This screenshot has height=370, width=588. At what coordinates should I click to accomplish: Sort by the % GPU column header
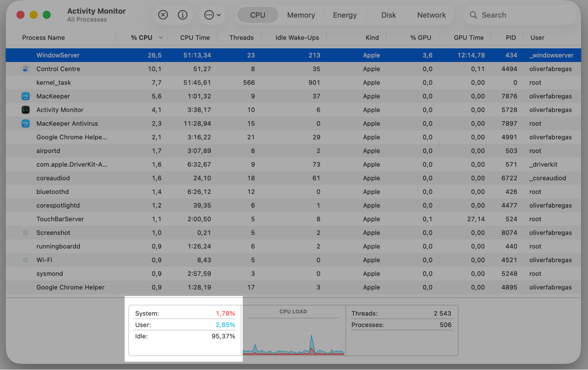pos(421,38)
